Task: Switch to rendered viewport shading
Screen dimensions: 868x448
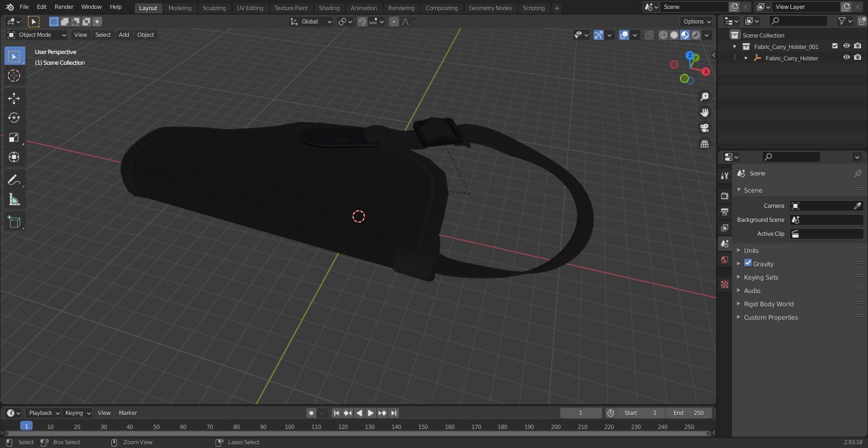Action: coord(696,35)
